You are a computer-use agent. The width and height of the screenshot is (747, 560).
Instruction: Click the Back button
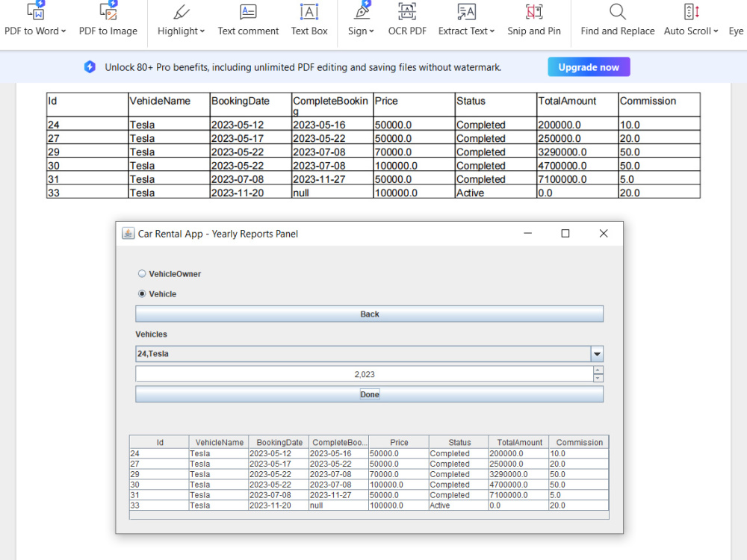[x=369, y=314]
